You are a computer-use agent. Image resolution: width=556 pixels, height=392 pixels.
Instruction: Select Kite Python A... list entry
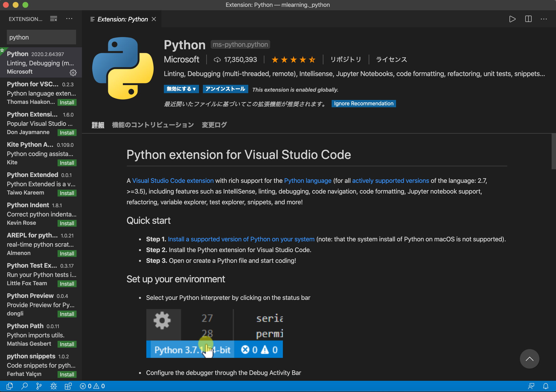(41, 153)
